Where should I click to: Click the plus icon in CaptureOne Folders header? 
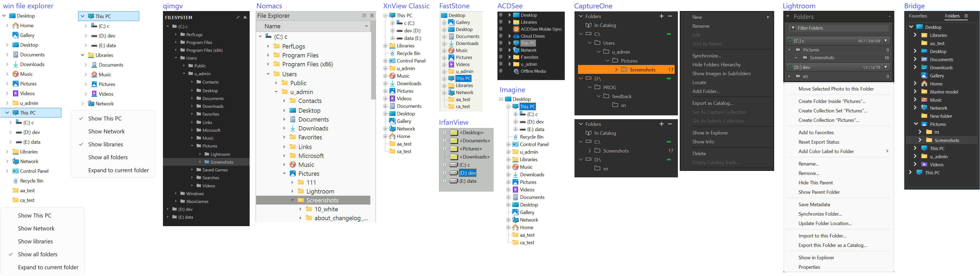[x=661, y=16]
